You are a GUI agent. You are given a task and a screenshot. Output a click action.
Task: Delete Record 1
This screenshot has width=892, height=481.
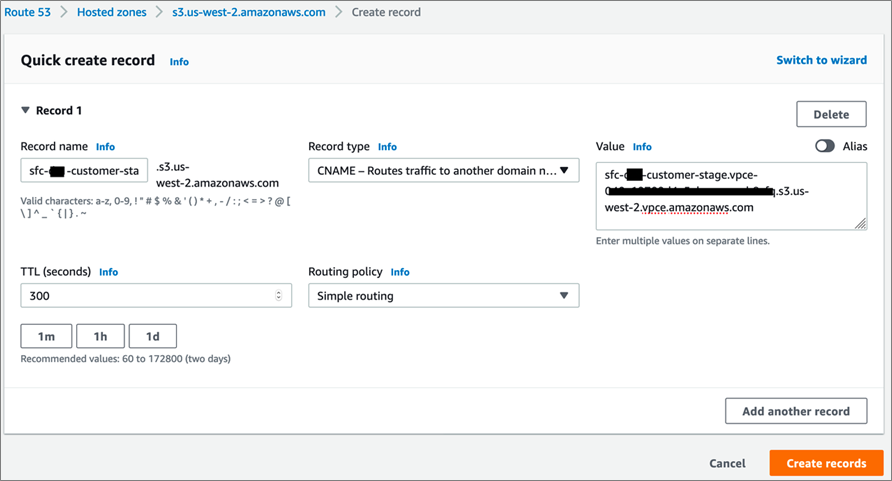pos(831,114)
